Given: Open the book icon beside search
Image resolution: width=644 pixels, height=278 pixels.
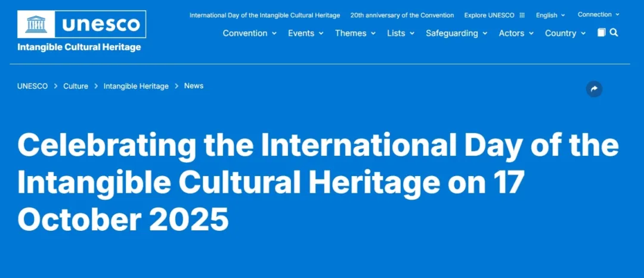Looking at the screenshot, I should [601, 33].
